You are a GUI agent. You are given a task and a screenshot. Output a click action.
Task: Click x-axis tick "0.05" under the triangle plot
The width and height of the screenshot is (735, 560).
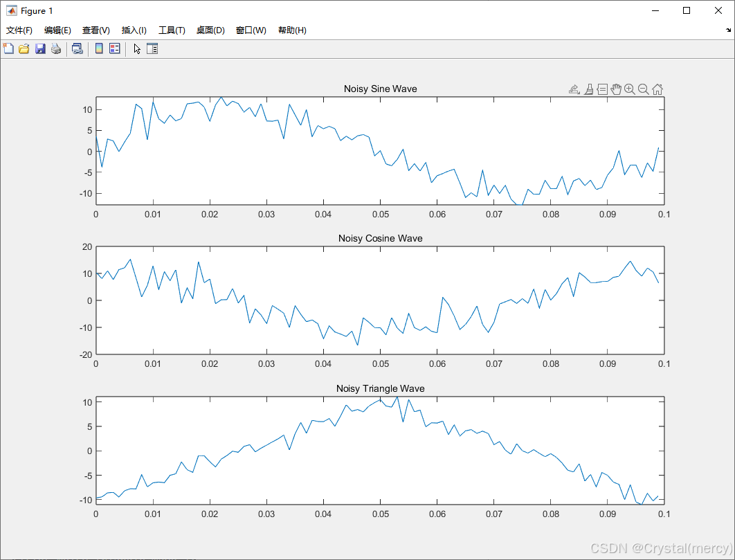pos(381,514)
